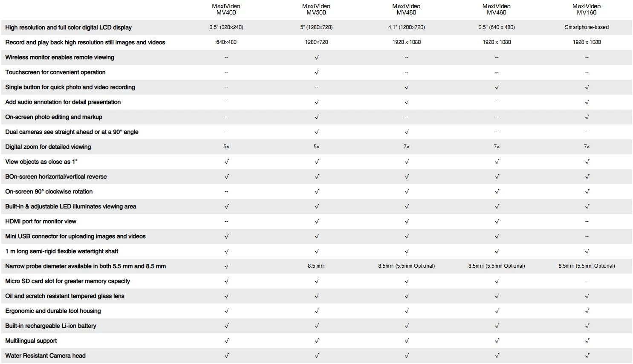Click MV500's '8.5 mm' probe diameter cell
The image size is (633, 364).
pyautogui.click(x=316, y=266)
